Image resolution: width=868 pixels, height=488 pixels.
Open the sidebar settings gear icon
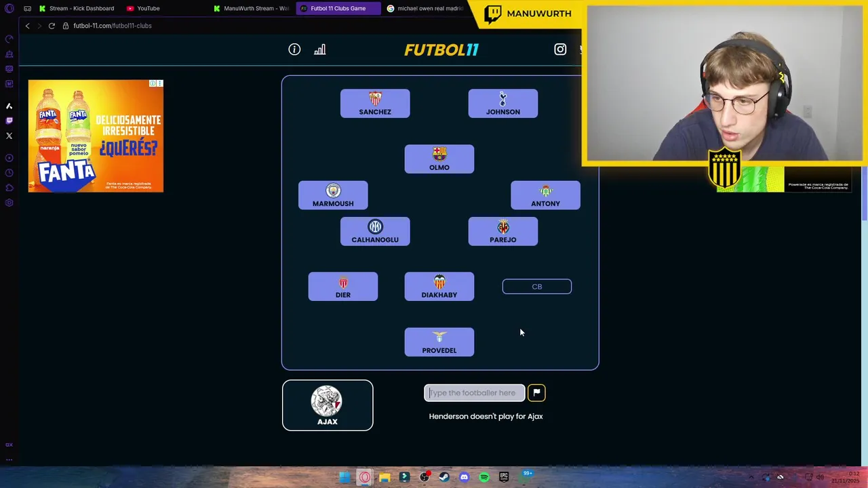pos(9,203)
